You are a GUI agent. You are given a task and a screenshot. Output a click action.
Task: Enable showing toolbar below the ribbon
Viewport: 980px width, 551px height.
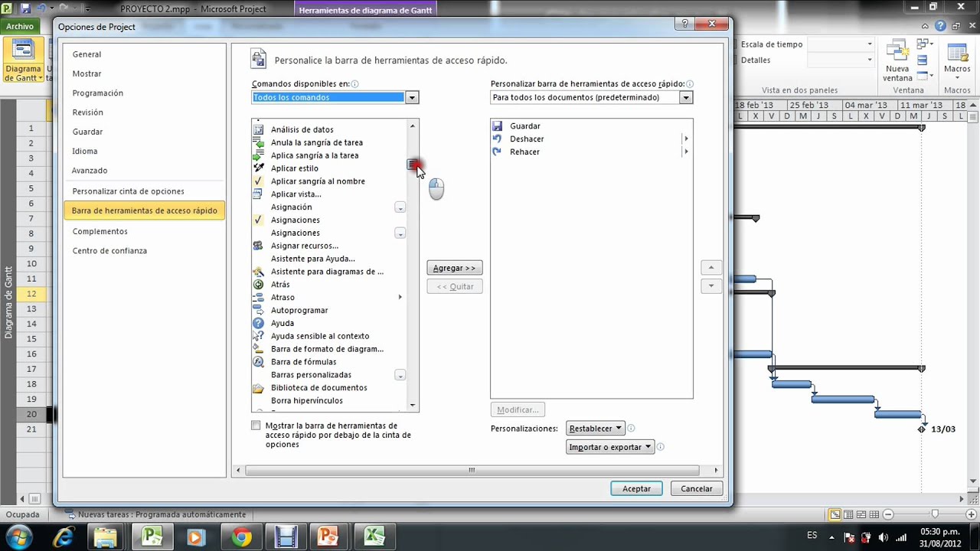(256, 425)
